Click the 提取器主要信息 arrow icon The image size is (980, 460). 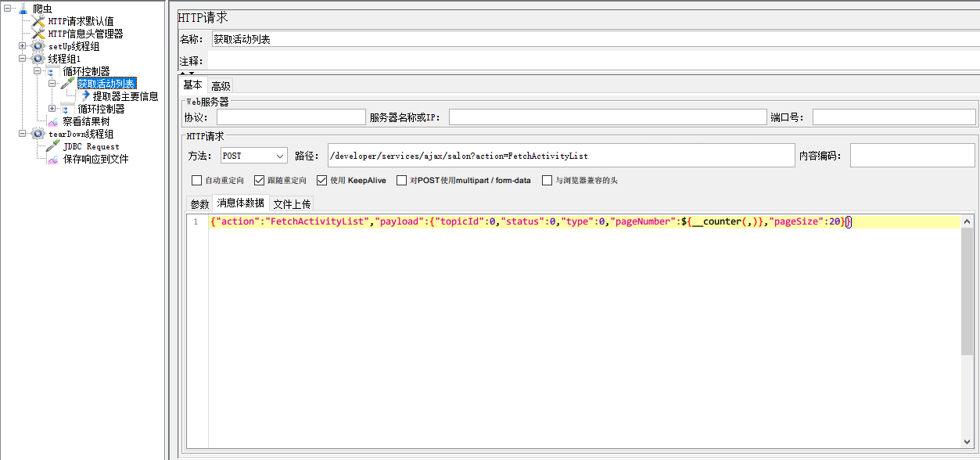point(84,96)
